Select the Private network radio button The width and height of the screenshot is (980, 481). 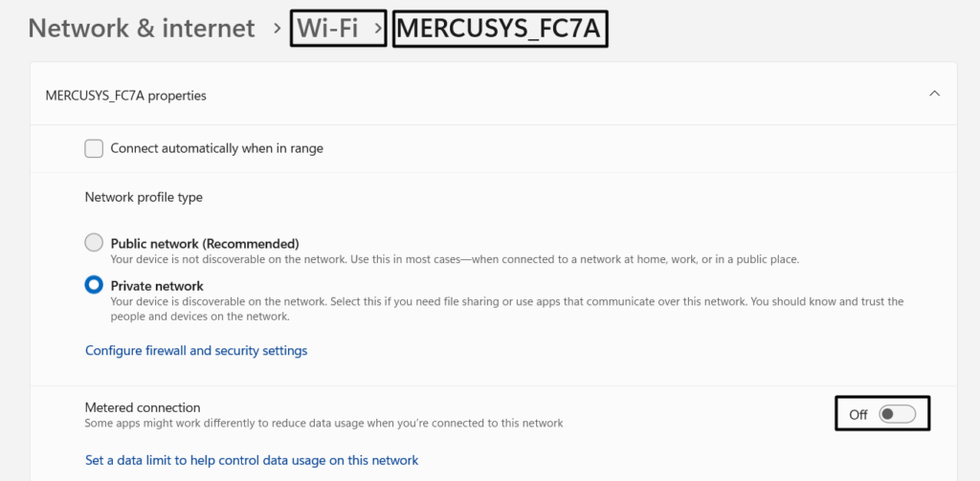(94, 285)
